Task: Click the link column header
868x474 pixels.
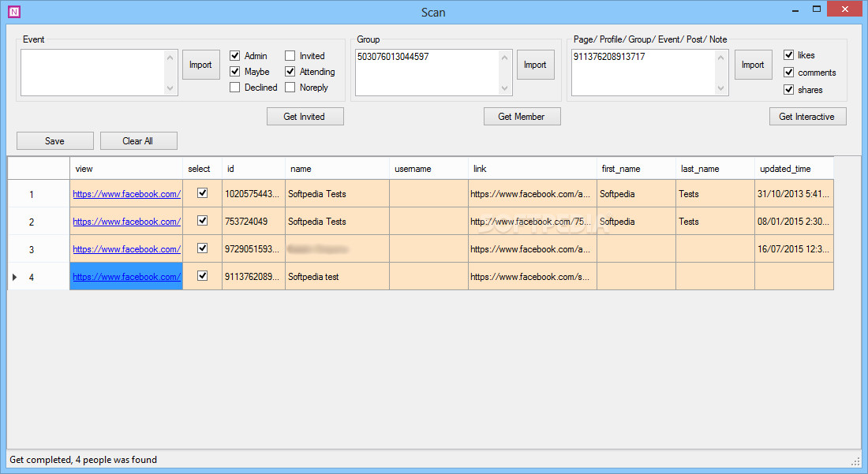Action: [533, 169]
